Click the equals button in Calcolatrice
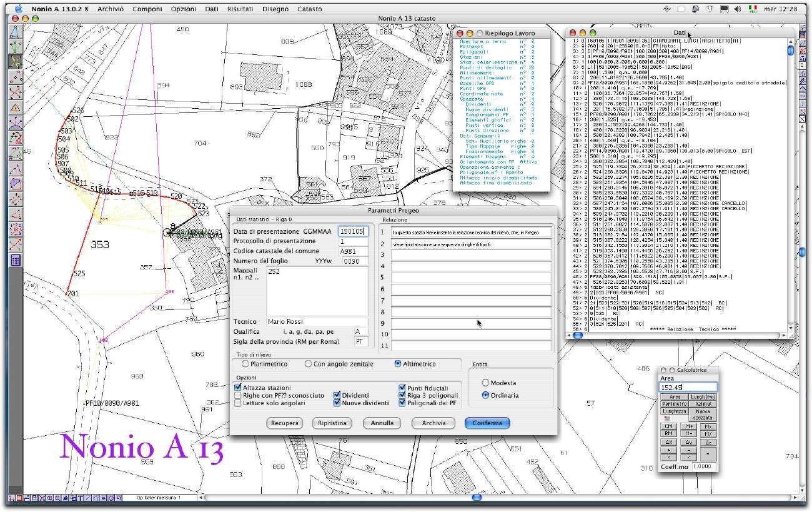812x512 pixels. [708, 454]
